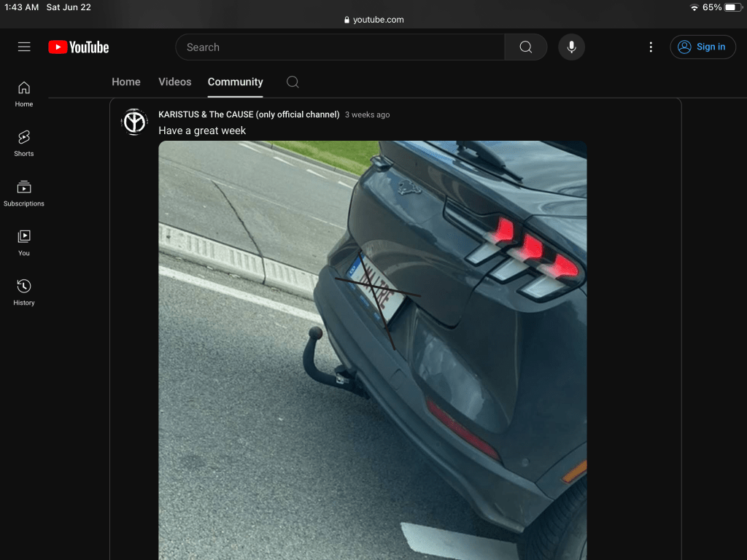Open the car photo in the post
The width and height of the screenshot is (747, 560).
click(372, 350)
